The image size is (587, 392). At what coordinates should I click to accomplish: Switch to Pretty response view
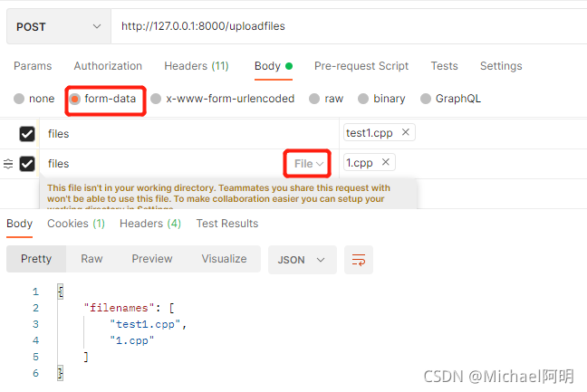36,259
